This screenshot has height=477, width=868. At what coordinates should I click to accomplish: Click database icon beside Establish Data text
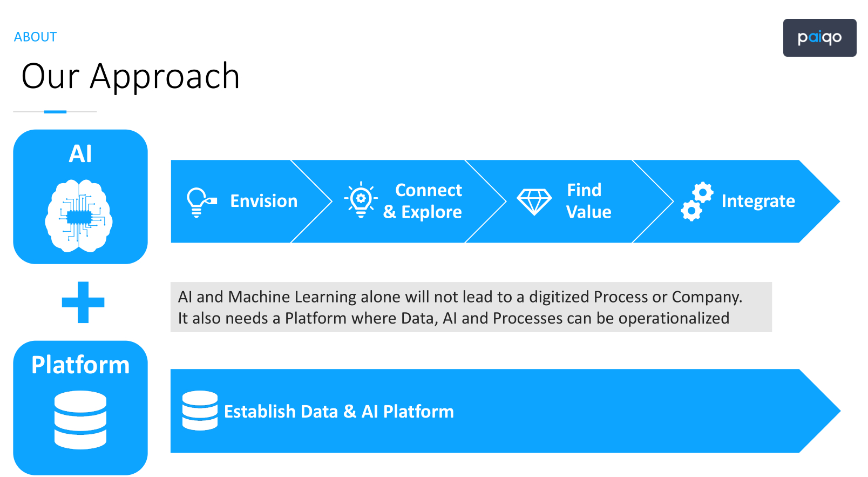[x=200, y=411]
